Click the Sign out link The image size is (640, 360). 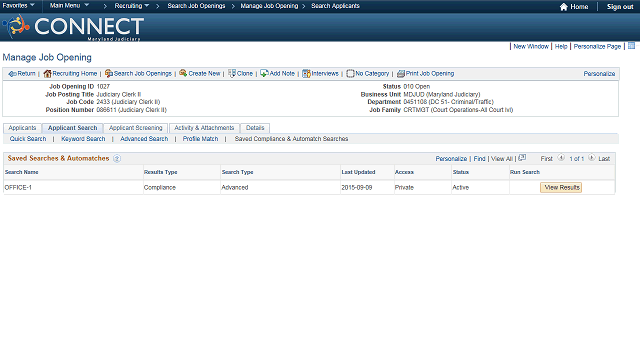[620, 7]
